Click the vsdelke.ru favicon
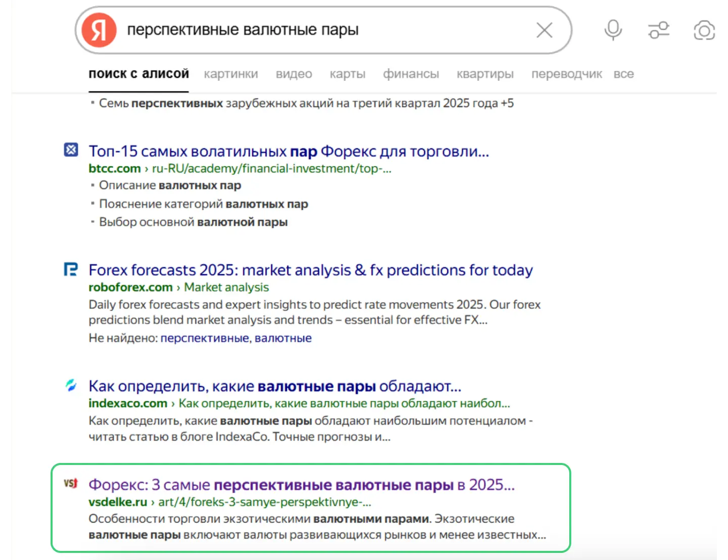 [x=71, y=484]
